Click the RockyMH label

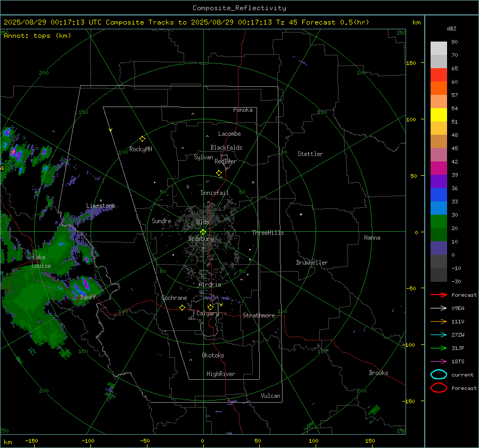(141, 149)
